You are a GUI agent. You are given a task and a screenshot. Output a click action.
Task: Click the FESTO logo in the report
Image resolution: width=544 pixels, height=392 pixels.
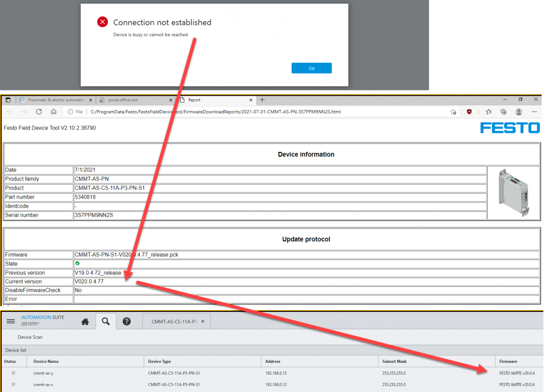coord(509,128)
